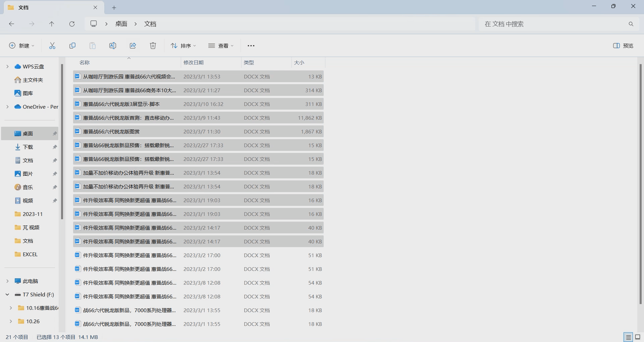Screen dimensions: 644x342
Task: Click the search magnifier icon
Action: [x=631, y=24]
